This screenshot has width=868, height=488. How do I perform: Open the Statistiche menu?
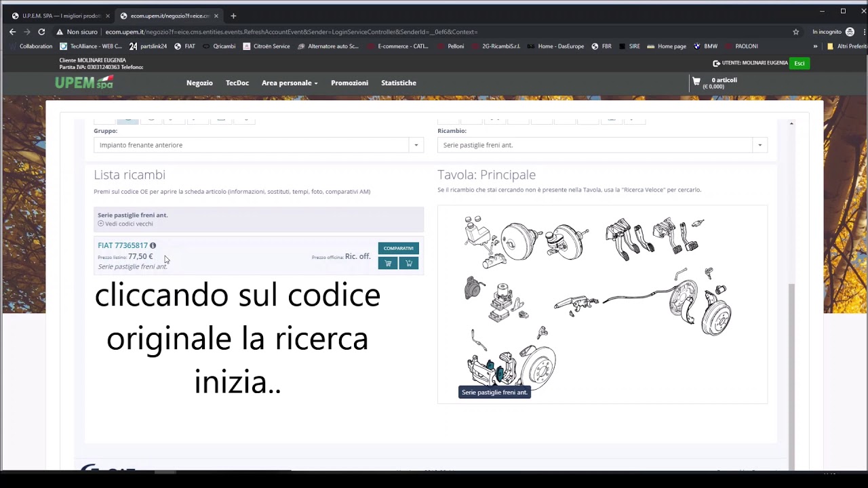pos(399,83)
